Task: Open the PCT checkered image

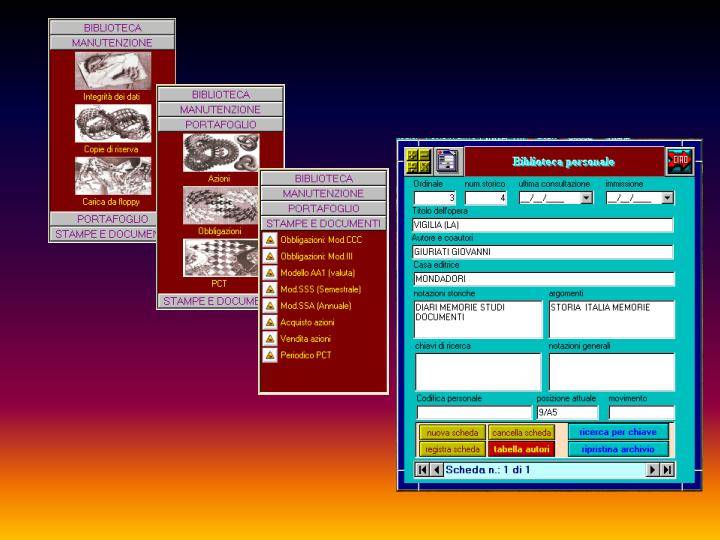Action: click(221, 258)
